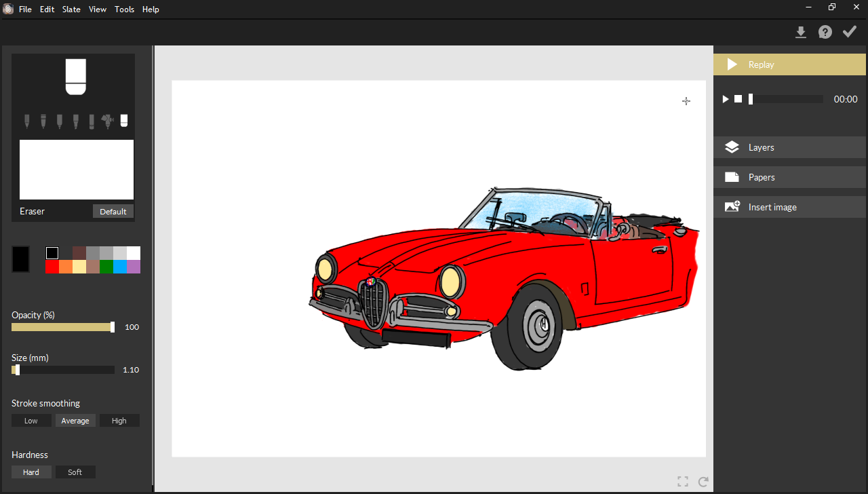This screenshot has height=494, width=868.
Task: Click the Opacity slider track
Action: (63, 327)
